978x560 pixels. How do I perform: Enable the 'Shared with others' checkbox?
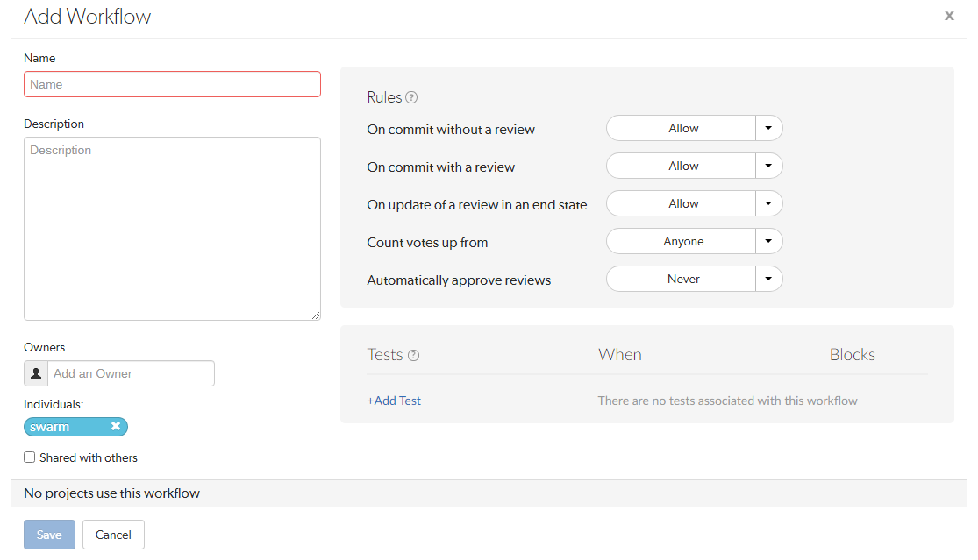click(x=29, y=457)
